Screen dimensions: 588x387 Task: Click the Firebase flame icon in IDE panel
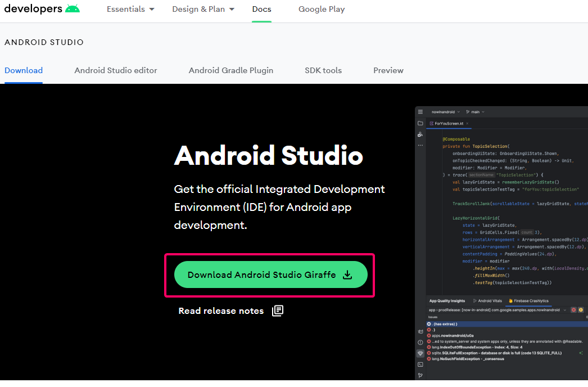coord(511,301)
